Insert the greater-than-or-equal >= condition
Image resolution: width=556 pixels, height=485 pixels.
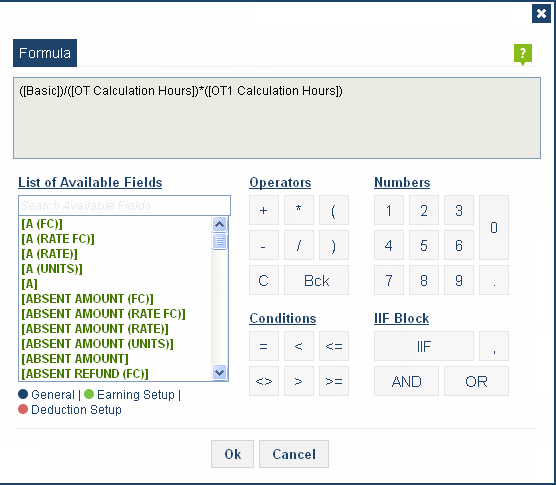coord(334,381)
